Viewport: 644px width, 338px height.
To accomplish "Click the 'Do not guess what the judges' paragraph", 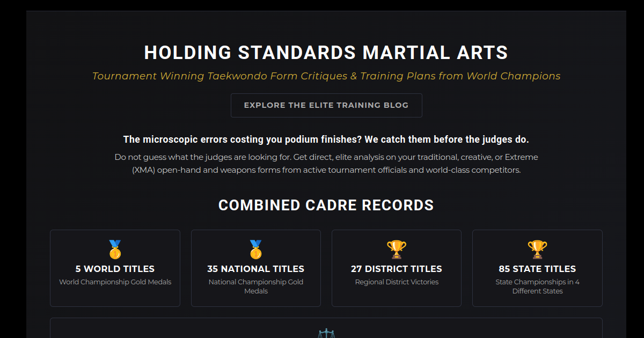I will pyautogui.click(x=326, y=164).
